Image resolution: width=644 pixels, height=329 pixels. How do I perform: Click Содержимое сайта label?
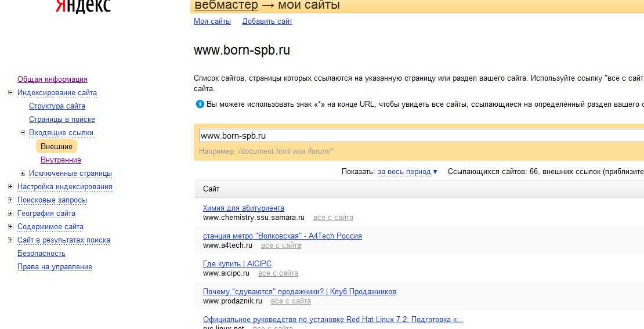[x=50, y=227]
